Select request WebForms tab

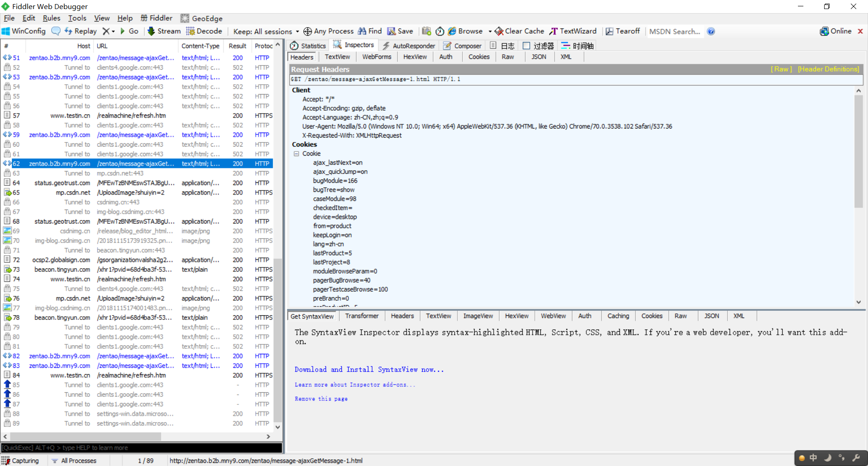pyautogui.click(x=377, y=57)
